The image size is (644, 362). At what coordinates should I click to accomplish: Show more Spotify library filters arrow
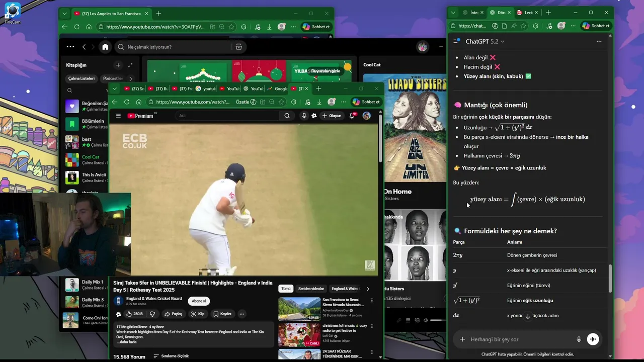click(x=131, y=78)
